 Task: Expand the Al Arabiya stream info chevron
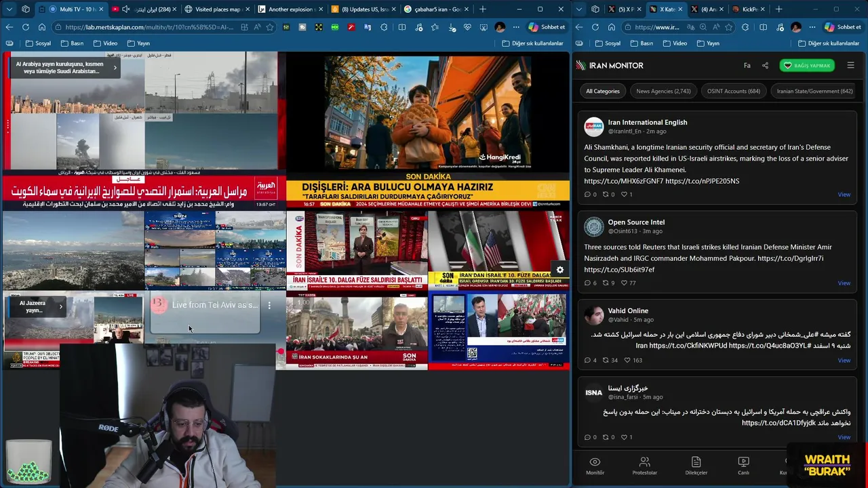pos(115,68)
